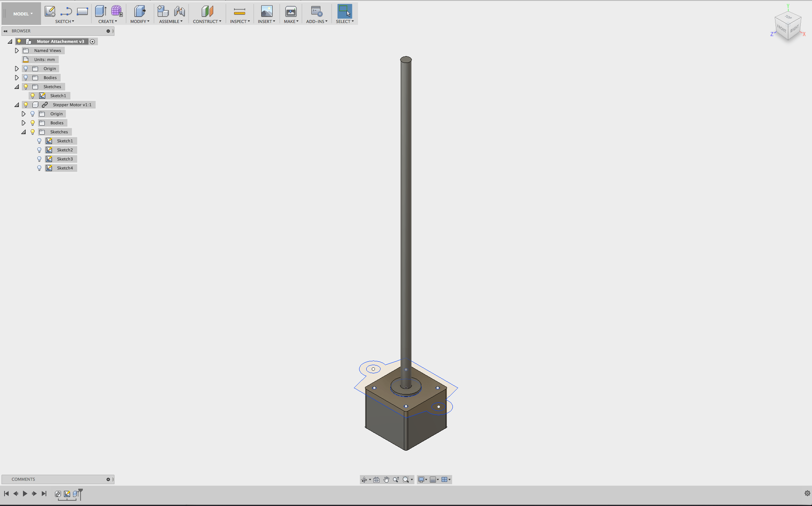
Task: Toggle the lightbulb next to Sketch4
Action: [x=39, y=168]
